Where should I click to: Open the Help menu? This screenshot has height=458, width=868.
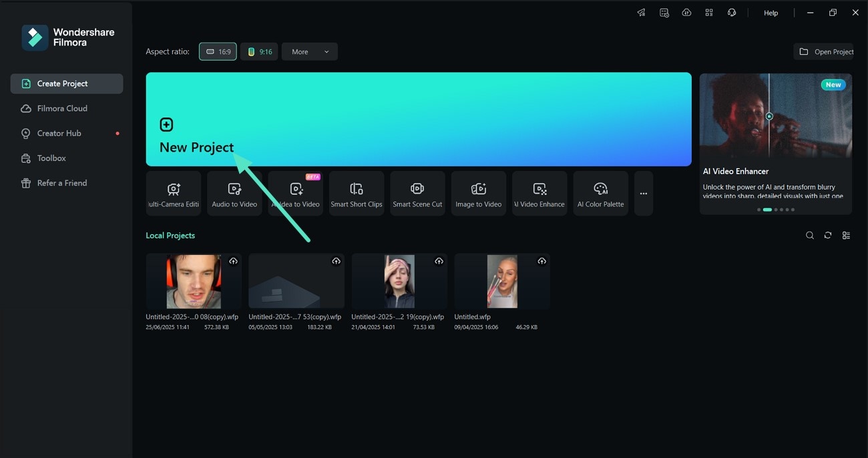pyautogui.click(x=771, y=13)
